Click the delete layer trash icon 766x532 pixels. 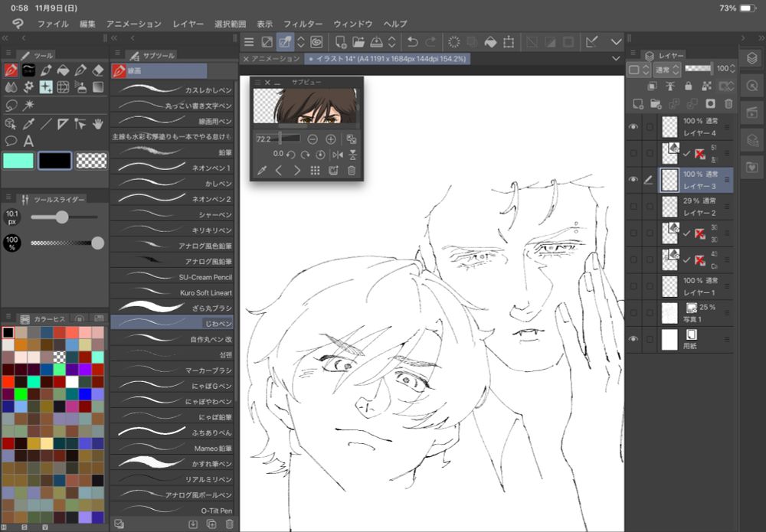[x=728, y=103]
